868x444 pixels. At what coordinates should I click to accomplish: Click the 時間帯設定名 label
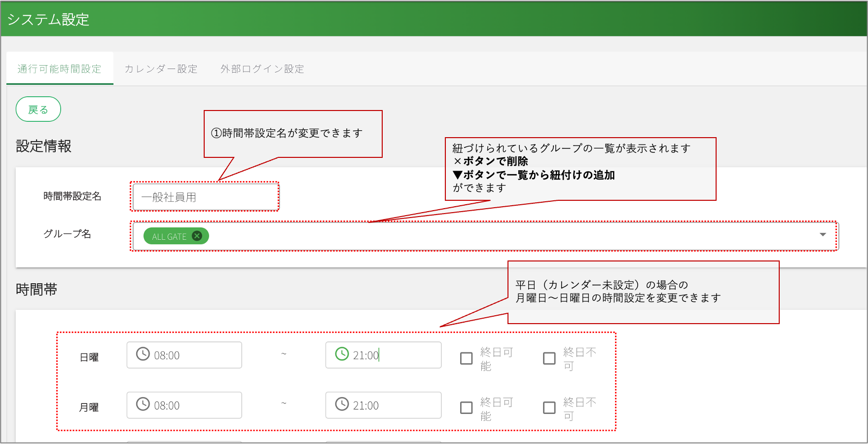click(72, 196)
